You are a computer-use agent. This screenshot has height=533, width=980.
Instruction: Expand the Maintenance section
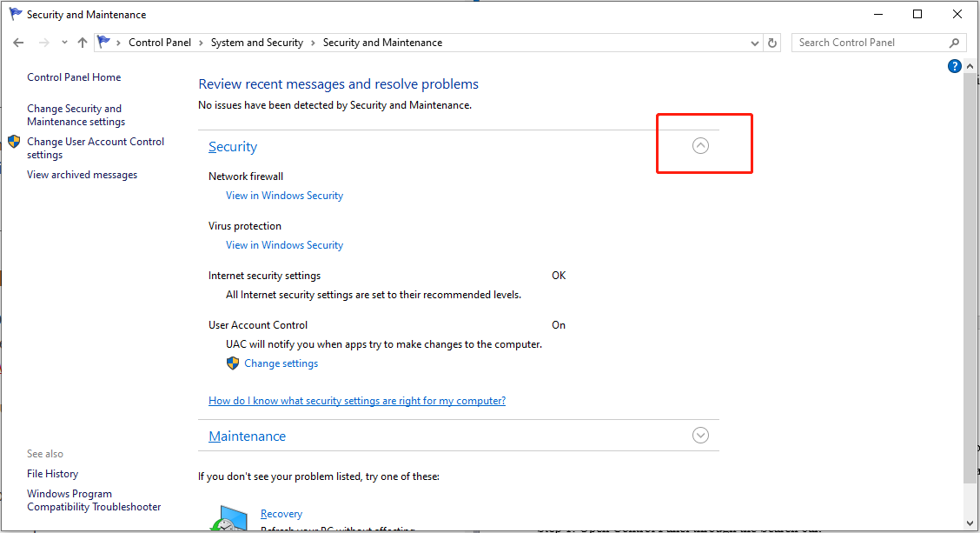coord(700,436)
